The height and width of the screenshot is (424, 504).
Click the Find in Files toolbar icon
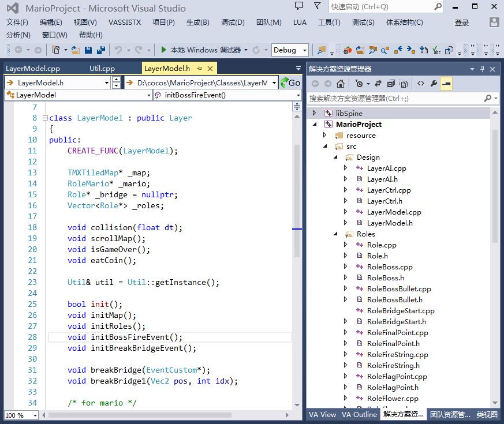pyautogui.click(x=322, y=50)
